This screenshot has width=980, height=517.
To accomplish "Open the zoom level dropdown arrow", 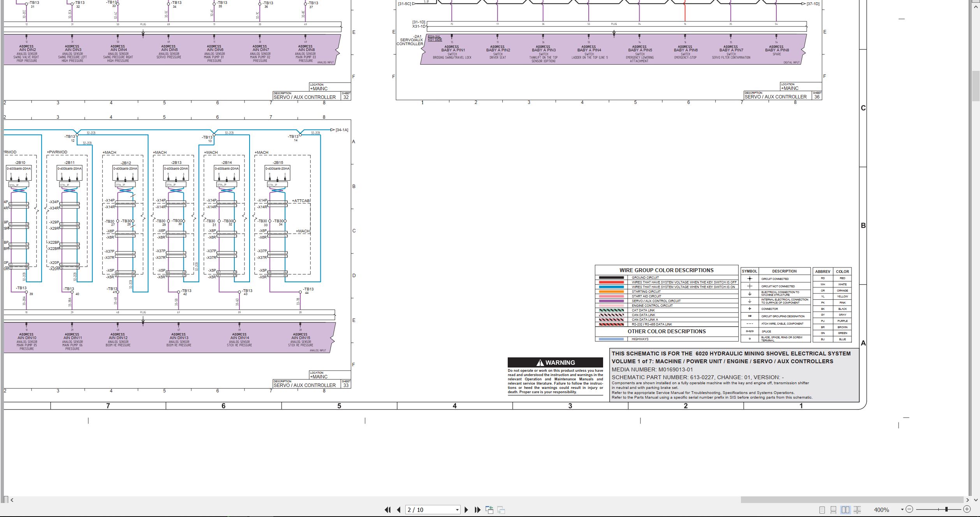I will (x=902, y=510).
